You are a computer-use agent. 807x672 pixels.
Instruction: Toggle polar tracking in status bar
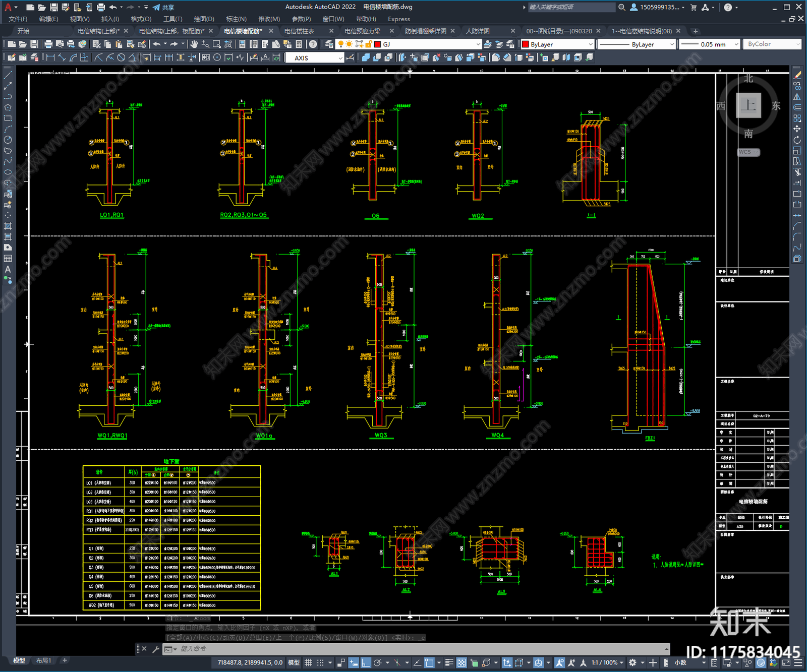[x=377, y=662]
